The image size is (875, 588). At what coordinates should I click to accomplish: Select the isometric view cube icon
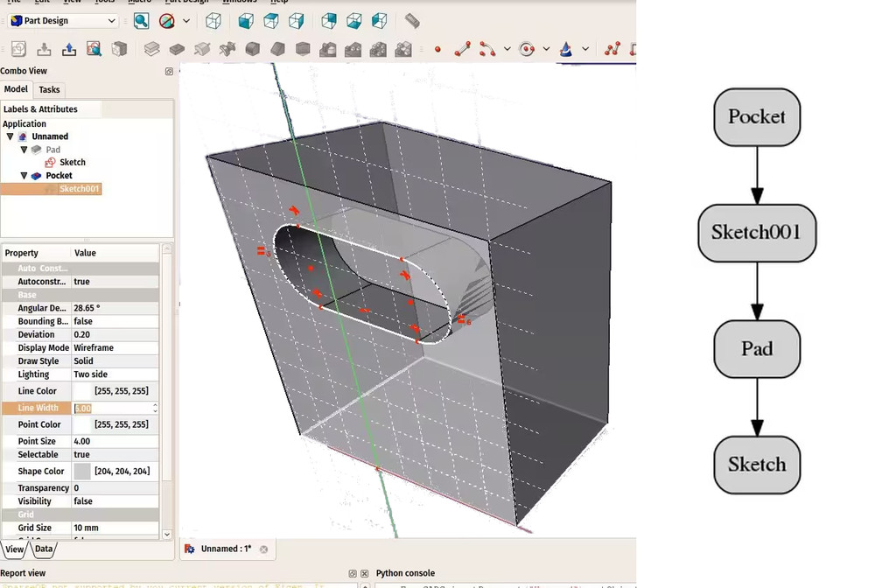213,20
